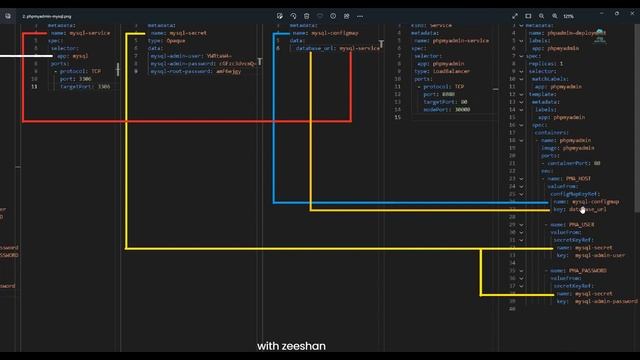
Task: Click the Photos app icon beside the file name
Action: pyautogui.click(x=8, y=16)
